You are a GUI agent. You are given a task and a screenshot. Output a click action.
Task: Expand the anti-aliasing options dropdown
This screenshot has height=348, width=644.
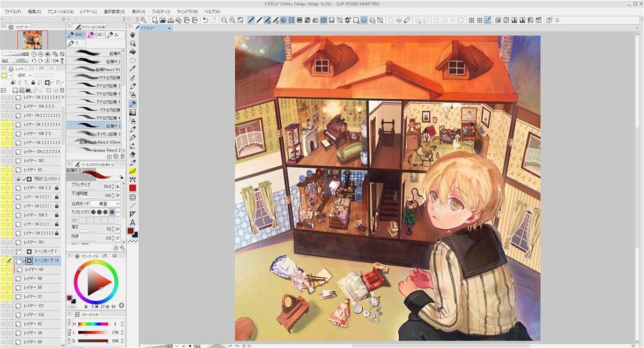point(118,212)
